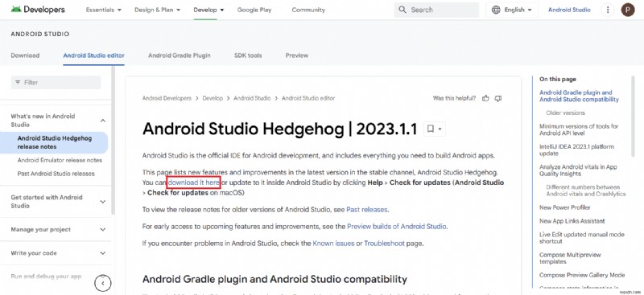The image size is (644, 295).
Task: Select Past Android Studio releases item
Action: [x=56, y=174]
